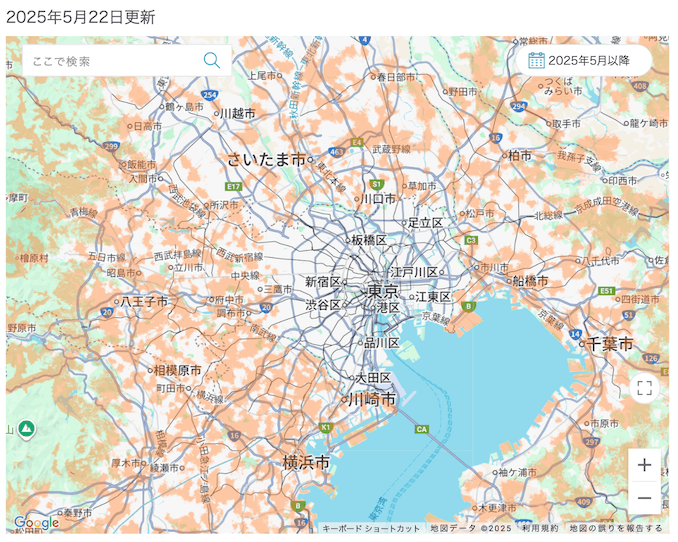Click the 市原市 label
The height and width of the screenshot is (542, 678).
[604, 423]
